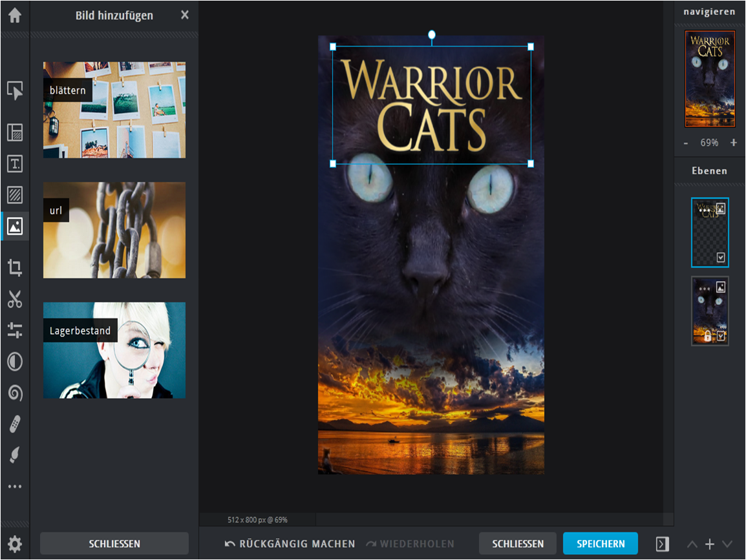The image size is (746, 560).
Task: Open the cat background layer options dots
Action: pyautogui.click(x=704, y=289)
